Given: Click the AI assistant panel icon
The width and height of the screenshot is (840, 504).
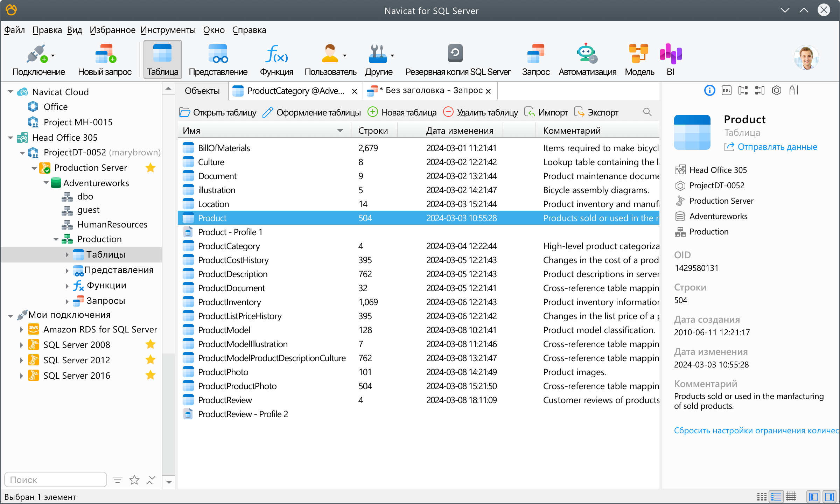Looking at the screenshot, I should (x=793, y=90).
